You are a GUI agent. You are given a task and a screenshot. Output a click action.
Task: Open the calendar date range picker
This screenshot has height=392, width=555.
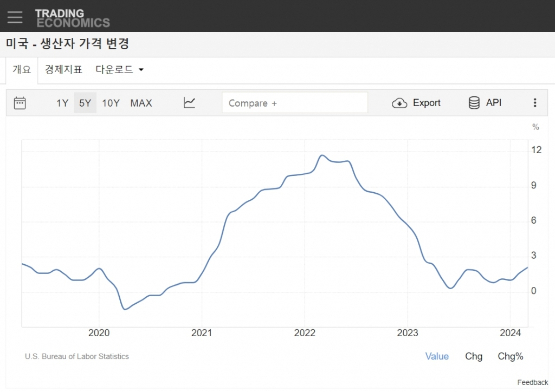20,103
